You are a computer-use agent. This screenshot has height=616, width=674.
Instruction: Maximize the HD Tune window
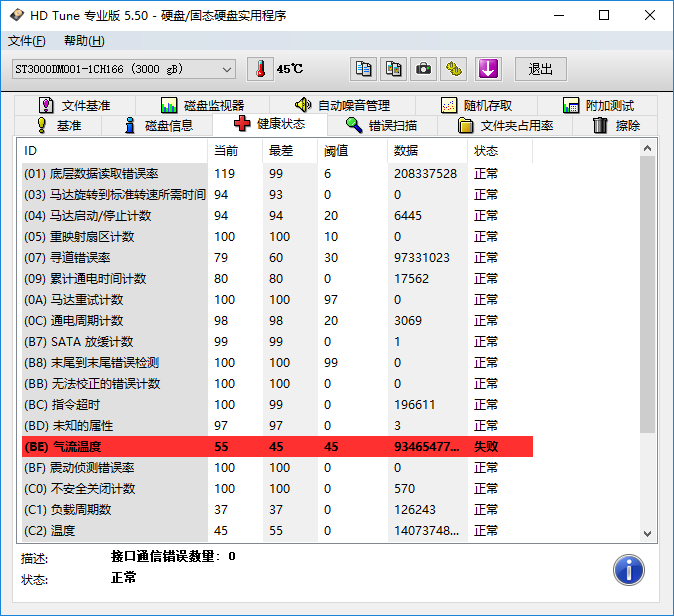click(604, 15)
